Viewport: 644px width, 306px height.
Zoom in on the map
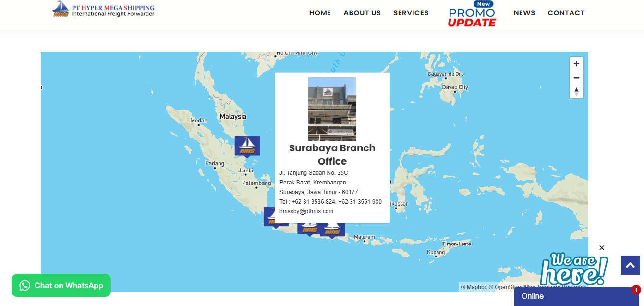(x=576, y=64)
